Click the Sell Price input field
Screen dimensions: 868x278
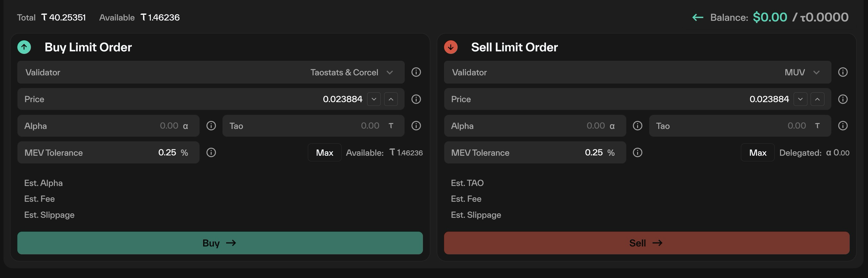637,99
